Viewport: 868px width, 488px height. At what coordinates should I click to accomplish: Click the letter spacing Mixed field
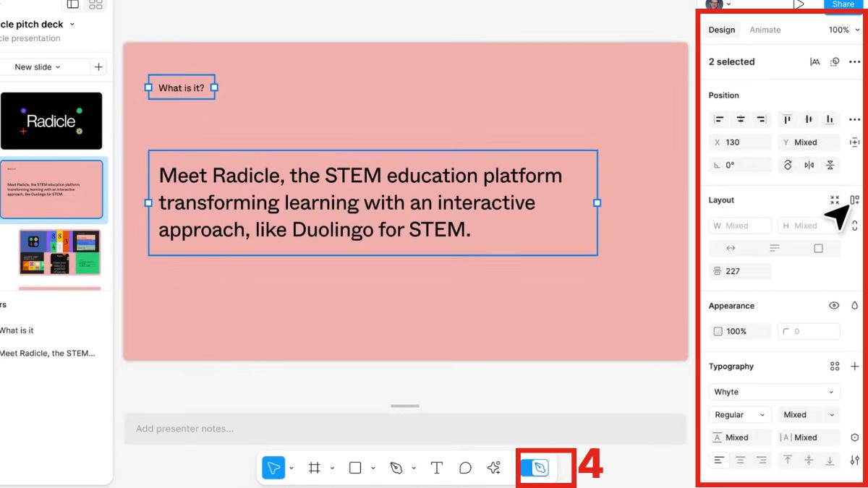[x=809, y=437]
